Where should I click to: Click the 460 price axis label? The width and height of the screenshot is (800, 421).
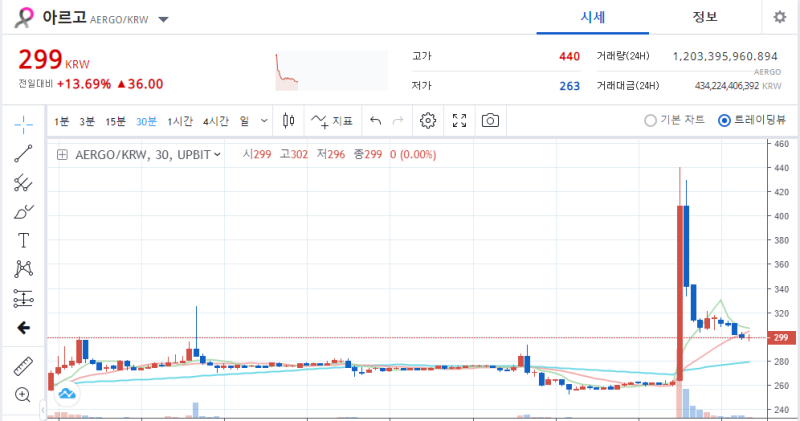pyautogui.click(x=781, y=144)
